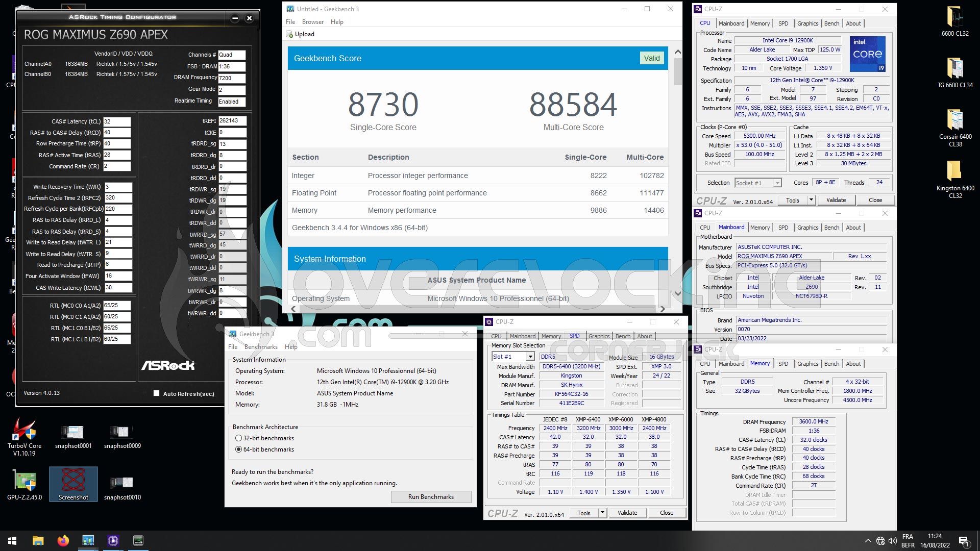Screen dimensions: 980x551
Task: Select the Screenshot desktop icon
Action: tap(73, 484)
